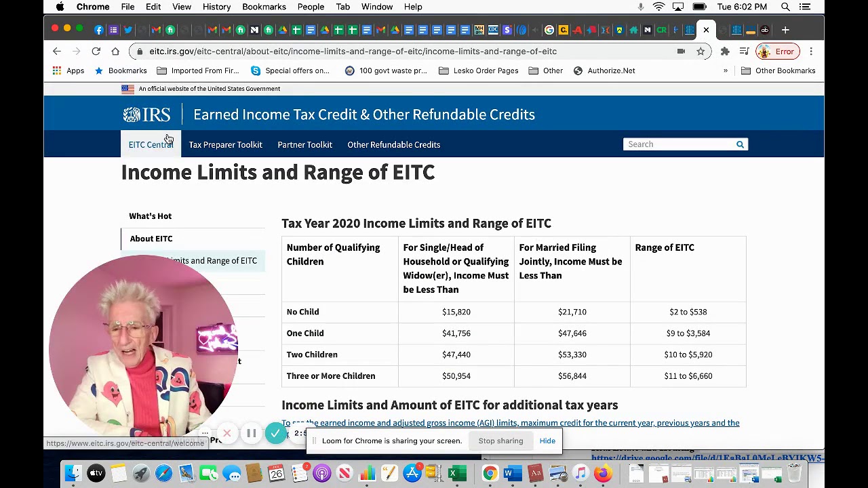Open the Other Bookmarks folder on the right
This screenshot has height=488, width=868.
(778, 70)
